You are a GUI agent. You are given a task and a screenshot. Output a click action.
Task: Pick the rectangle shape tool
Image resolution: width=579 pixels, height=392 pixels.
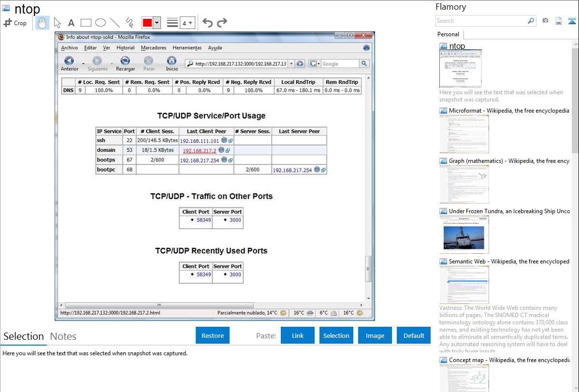(x=86, y=23)
